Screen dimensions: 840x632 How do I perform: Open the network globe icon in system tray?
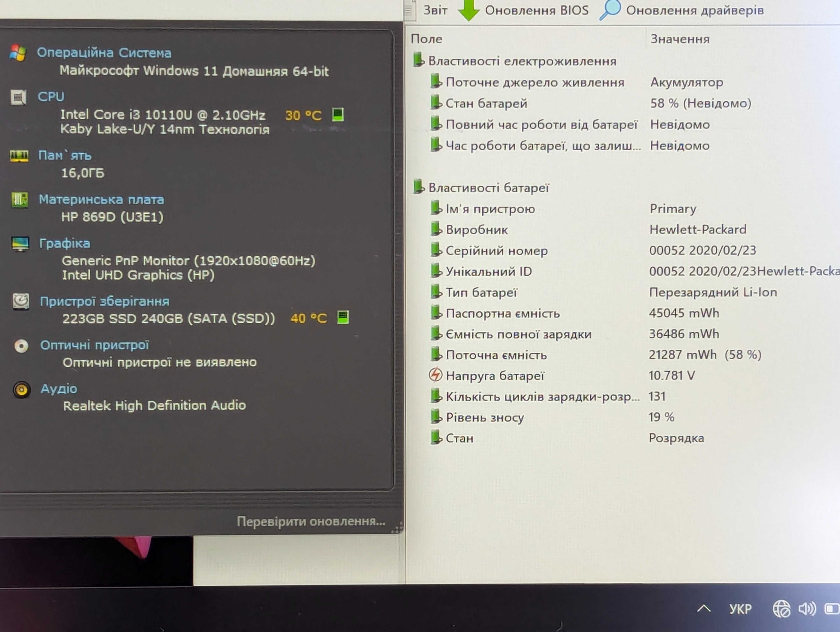click(x=782, y=609)
